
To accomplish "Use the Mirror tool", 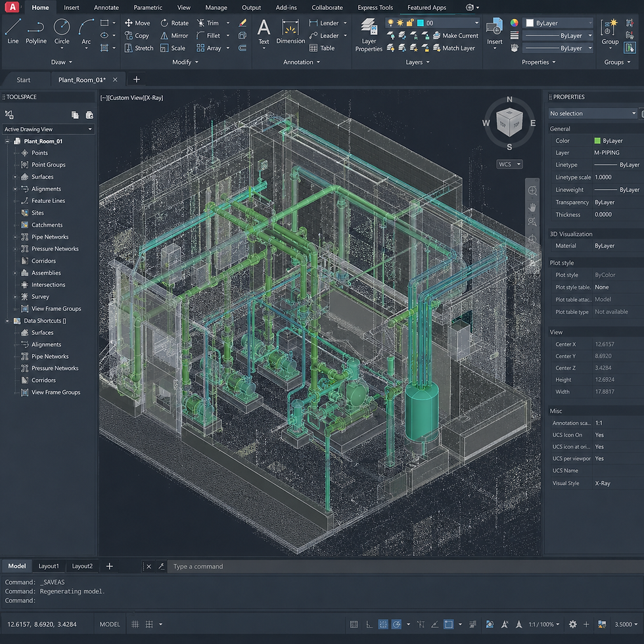I will click(174, 35).
